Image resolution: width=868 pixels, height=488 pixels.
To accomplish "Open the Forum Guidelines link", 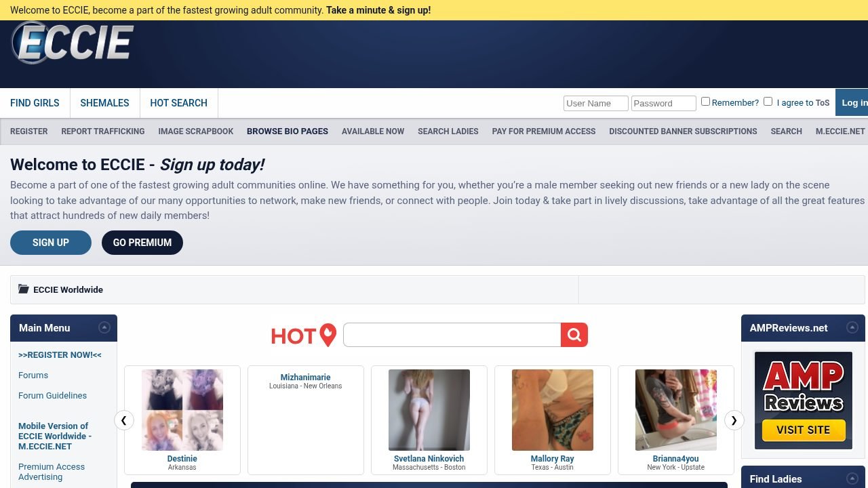I will [x=53, y=395].
